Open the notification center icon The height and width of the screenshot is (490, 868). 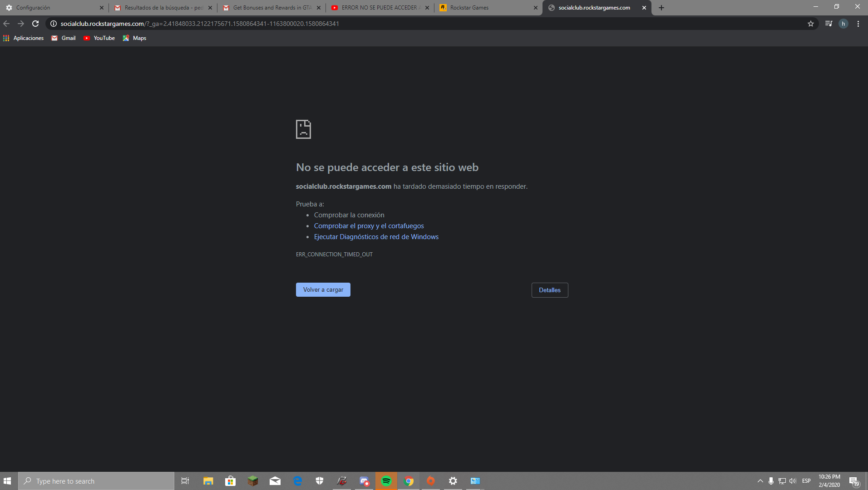(x=854, y=481)
